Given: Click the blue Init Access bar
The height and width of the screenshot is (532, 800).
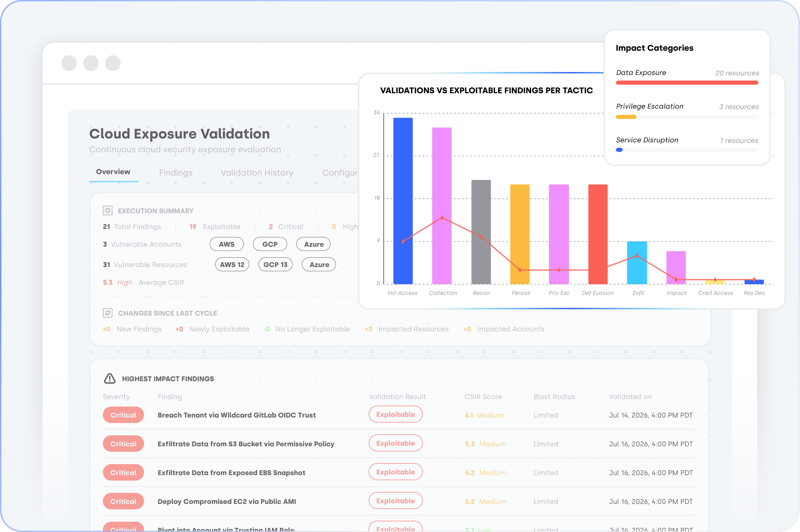Looking at the screenshot, I should [x=403, y=201].
